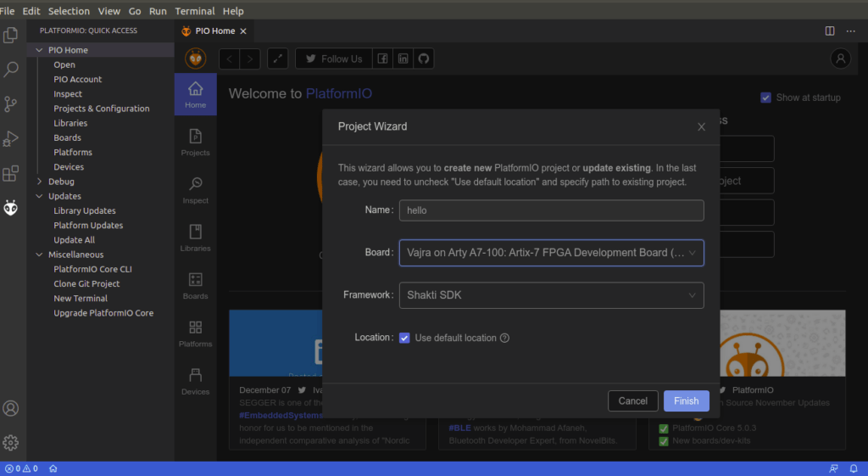Toggle the Show at startup checkbox

click(x=765, y=98)
